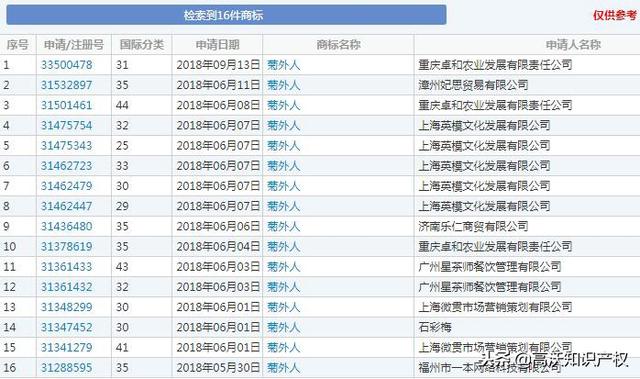Select the 仅供参考 red notice text

(x=615, y=16)
